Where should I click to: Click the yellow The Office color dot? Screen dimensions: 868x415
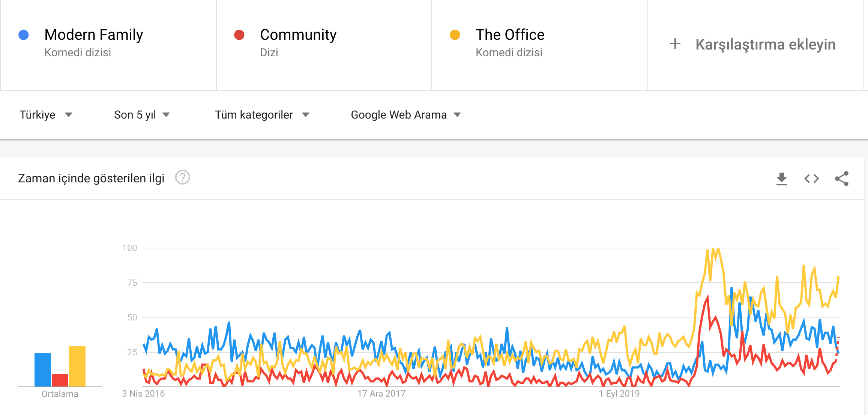click(x=455, y=35)
